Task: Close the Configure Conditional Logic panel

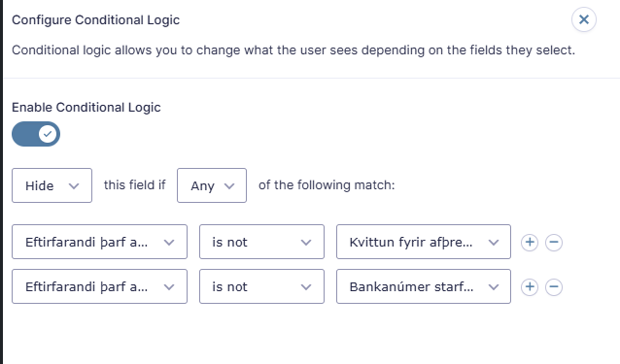Action: point(584,19)
